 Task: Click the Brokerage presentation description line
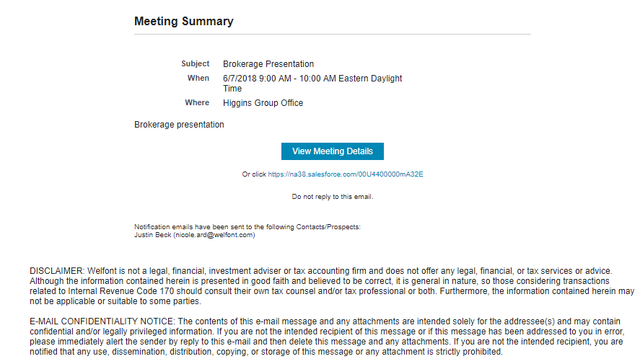click(x=179, y=125)
